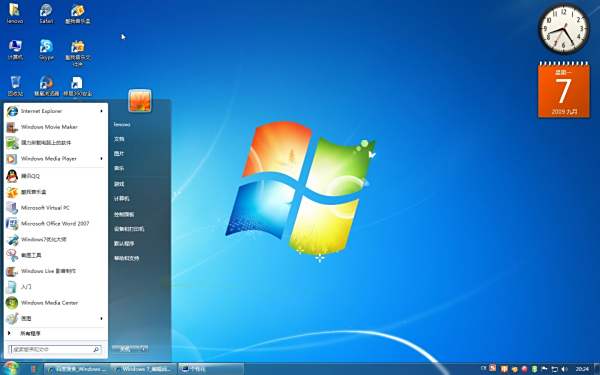Image resolution: width=600 pixels, height=375 pixels.
Task: Open Music (音乐) in Start menu
Action: 119,168
